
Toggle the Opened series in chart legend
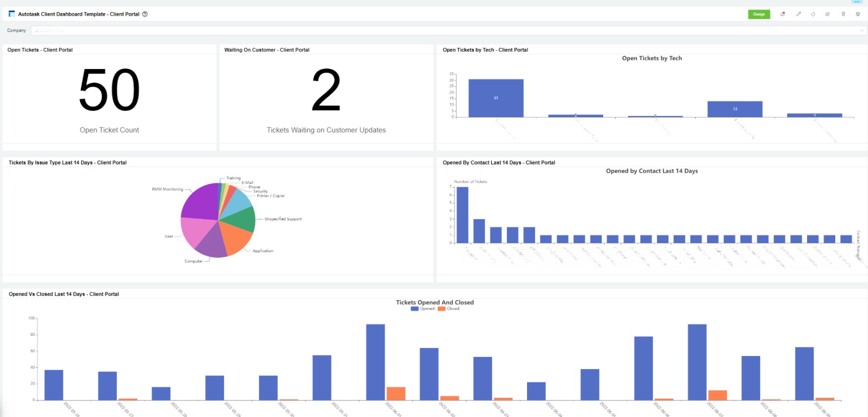tap(423, 309)
